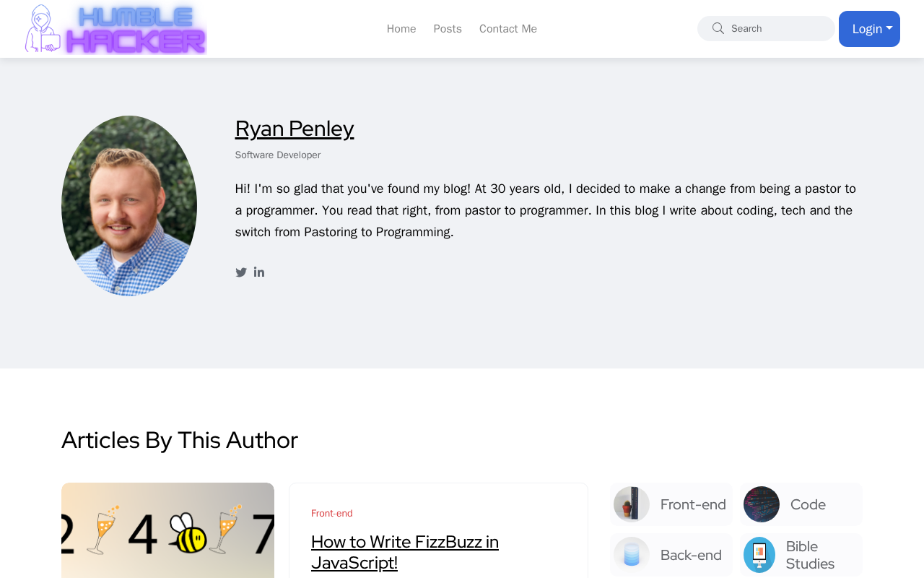Select the Bible Studies category icon
This screenshot has width=924, height=578.
click(759, 555)
